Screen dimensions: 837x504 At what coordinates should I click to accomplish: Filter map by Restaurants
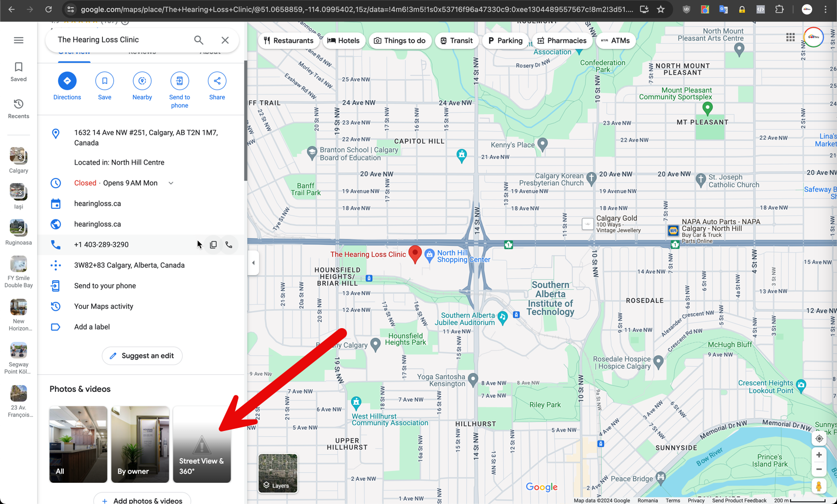tap(288, 41)
